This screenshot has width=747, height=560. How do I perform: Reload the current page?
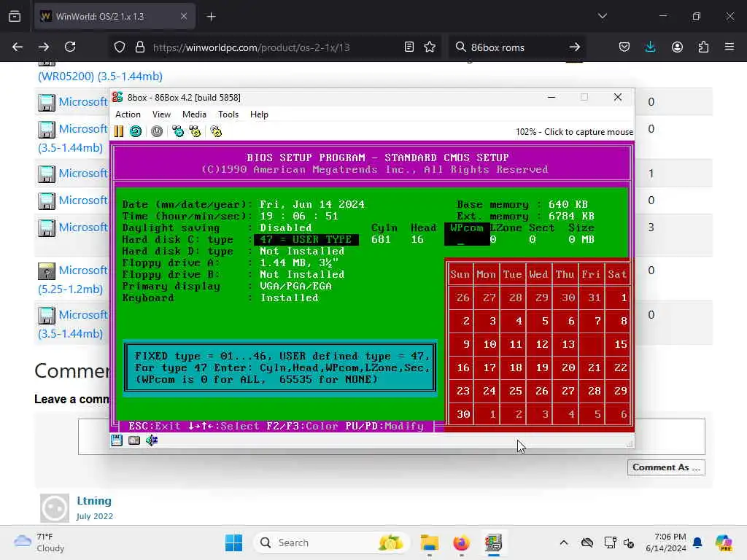70,47
